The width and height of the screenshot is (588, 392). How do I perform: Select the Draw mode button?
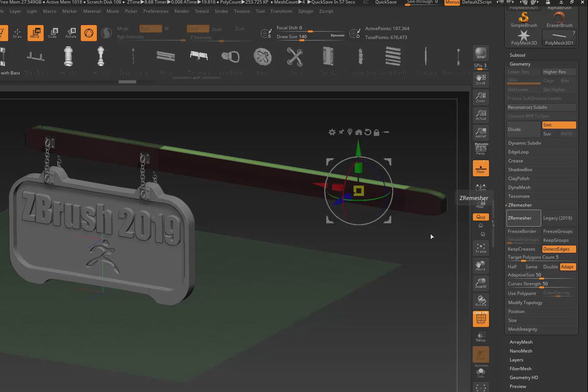tap(17, 33)
